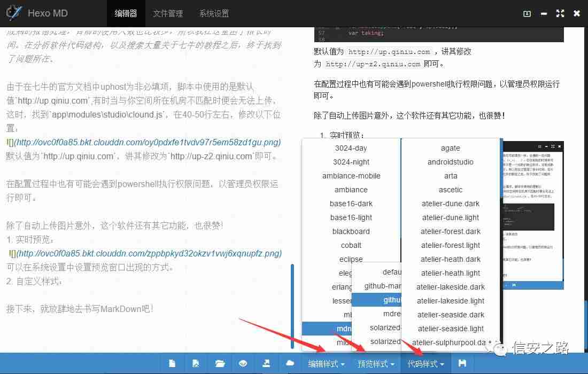
Task: Create a new file from the bottom toolbar
Action: [172, 363]
